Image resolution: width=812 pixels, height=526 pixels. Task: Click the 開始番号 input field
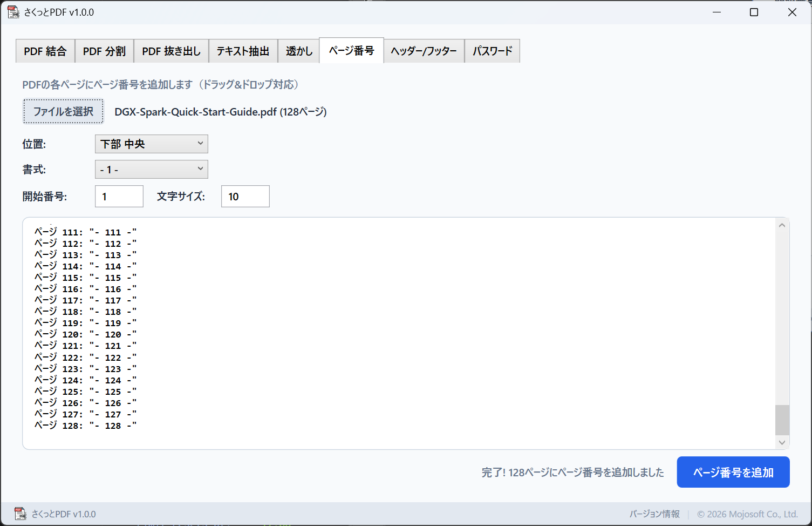[x=119, y=197]
